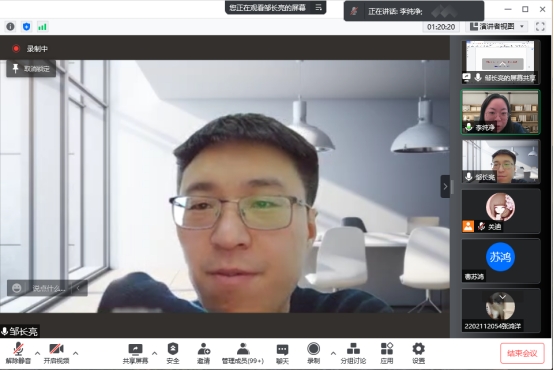Collapse the participant thumbnail side panel
The height and width of the screenshot is (370, 554).
tap(445, 186)
